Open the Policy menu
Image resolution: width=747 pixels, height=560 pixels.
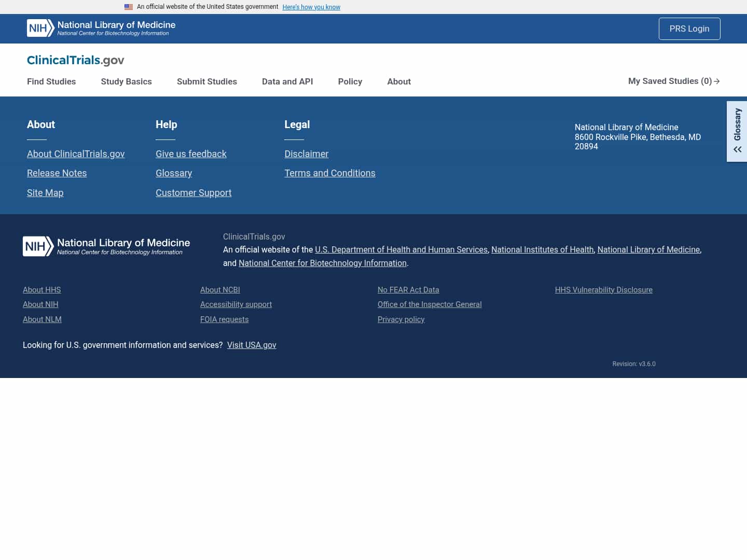tap(350, 81)
